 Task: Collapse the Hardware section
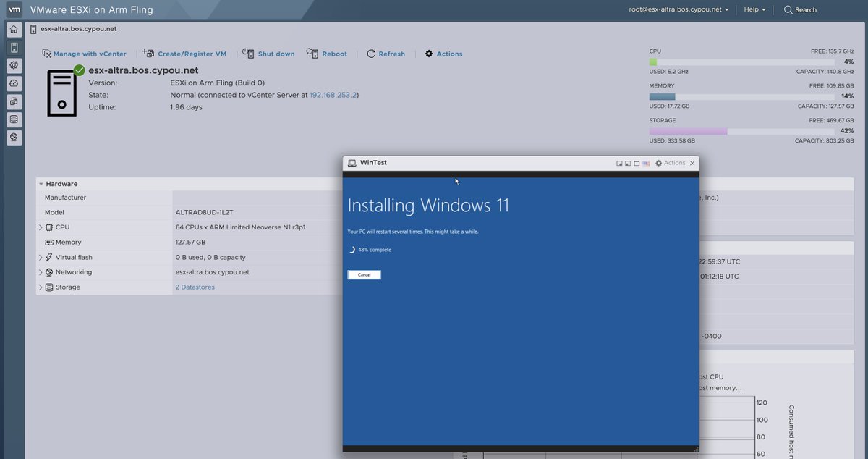coord(41,184)
